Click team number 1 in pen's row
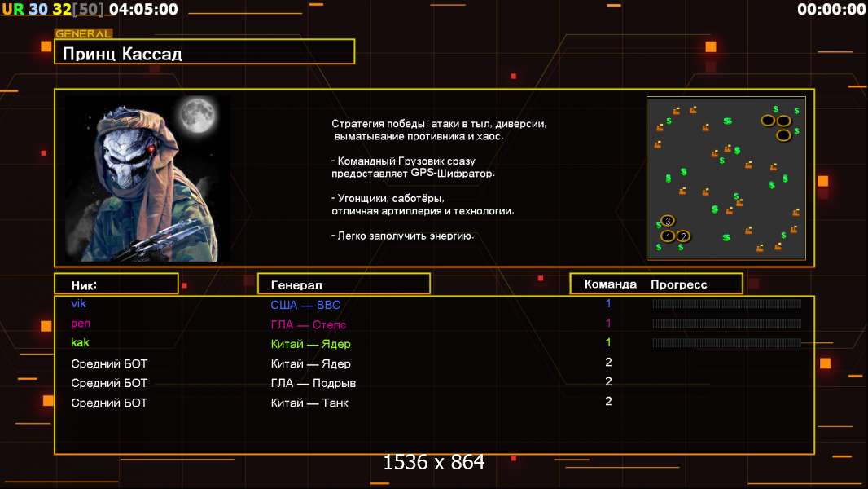 point(608,323)
